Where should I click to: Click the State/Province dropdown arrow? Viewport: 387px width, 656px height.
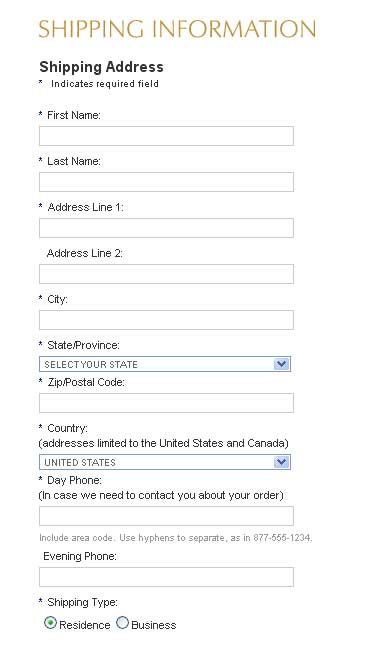[282, 364]
